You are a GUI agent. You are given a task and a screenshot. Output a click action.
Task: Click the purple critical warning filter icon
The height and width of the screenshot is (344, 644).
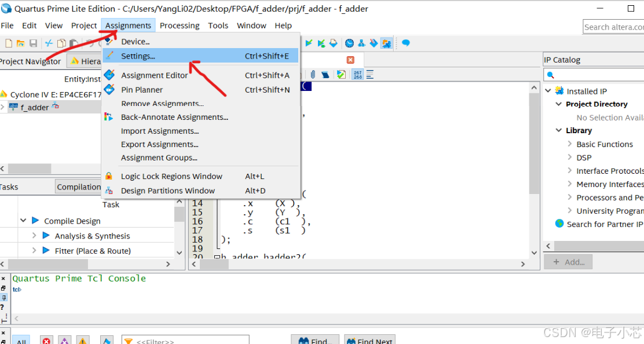click(64, 341)
